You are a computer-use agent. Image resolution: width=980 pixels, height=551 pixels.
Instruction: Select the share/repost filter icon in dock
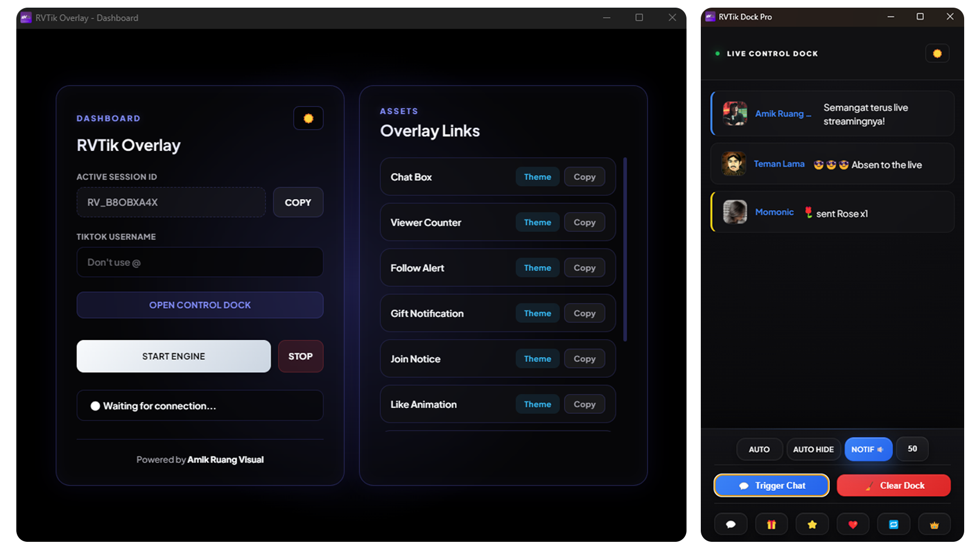point(893,523)
